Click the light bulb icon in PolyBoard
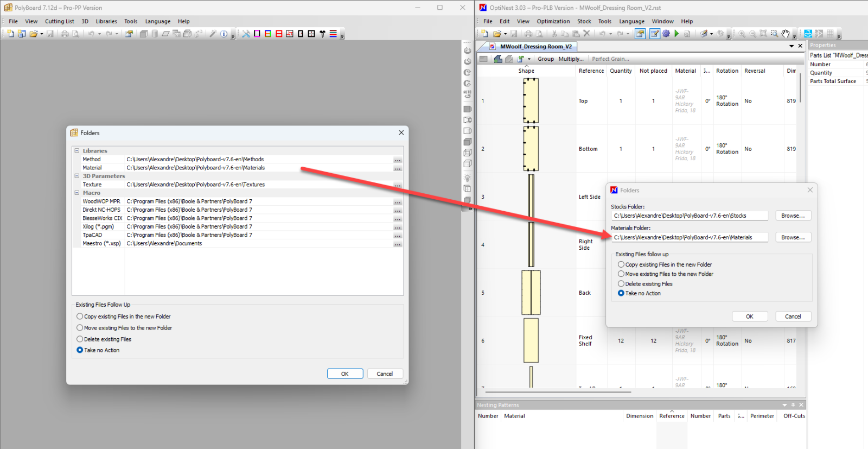The width and height of the screenshot is (868, 449). coord(467,178)
